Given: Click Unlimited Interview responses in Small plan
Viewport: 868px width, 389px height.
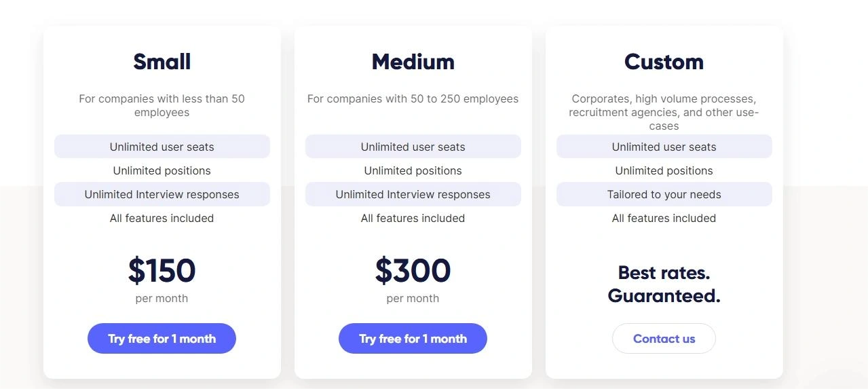Looking at the screenshot, I should [x=162, y=194].
